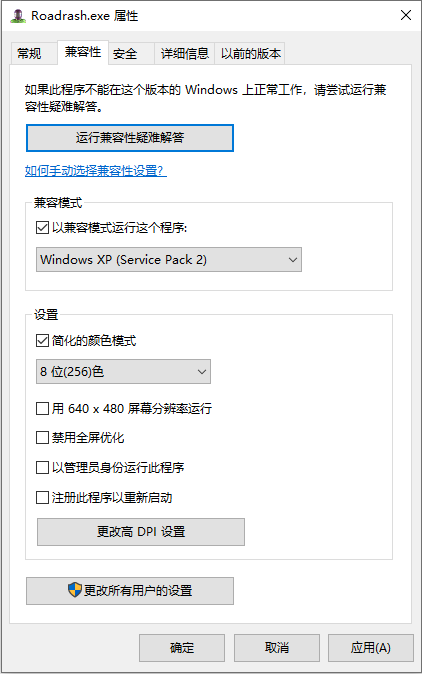Expand the 8 位(256)色 color dropdown
This screenshot has height=674, width=422.
pos(123,371)
